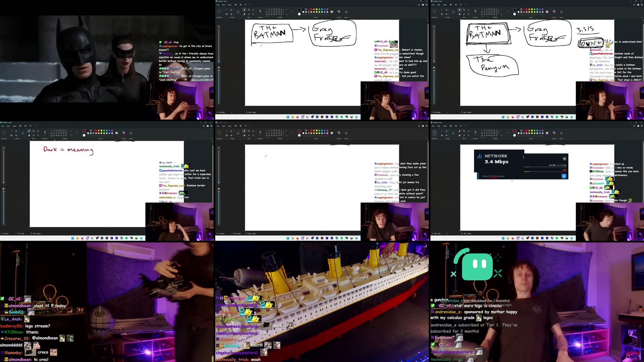Open File menu in 'Dark = meaning' Paint window

(3, 126)
